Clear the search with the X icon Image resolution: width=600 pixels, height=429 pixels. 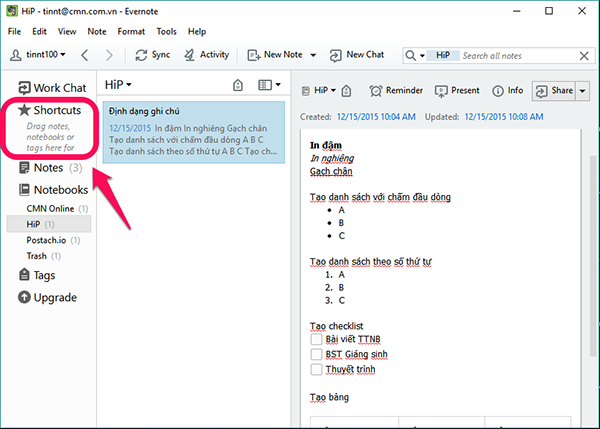(584, 56)
